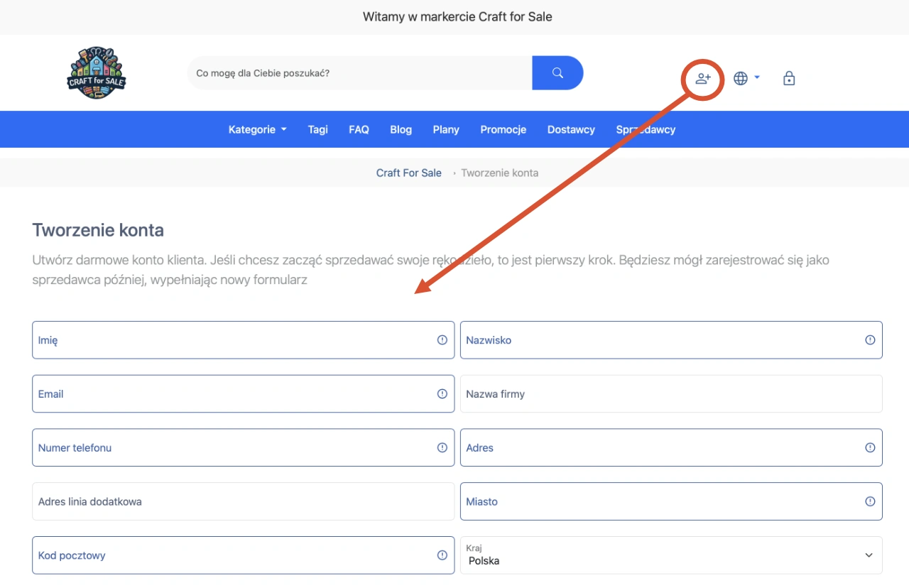
Task: Open the Dostawcy link in navbar
Action: [x=571, y=129]
